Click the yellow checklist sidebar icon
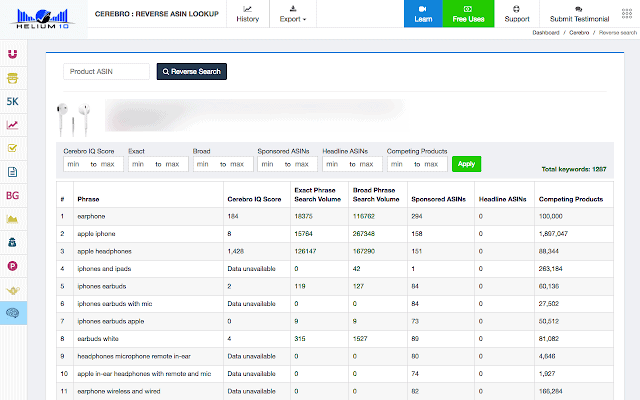 pos(13,148)
